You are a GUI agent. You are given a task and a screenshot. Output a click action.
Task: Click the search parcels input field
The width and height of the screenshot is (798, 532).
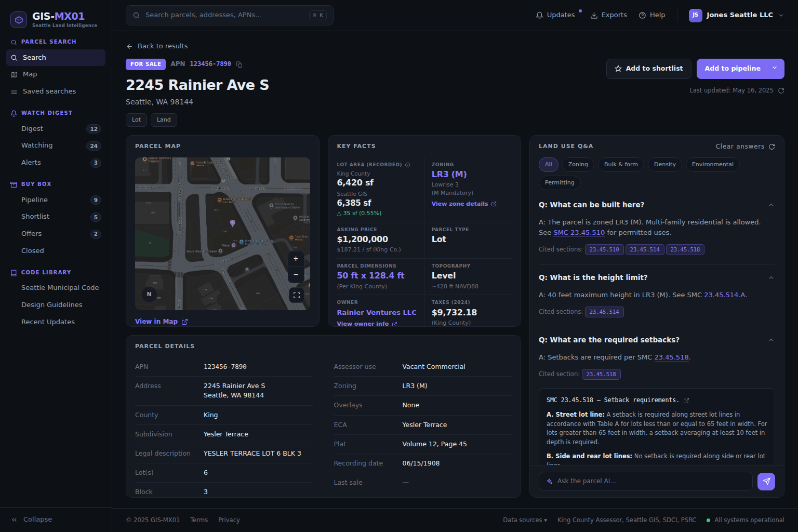point(230,16)
